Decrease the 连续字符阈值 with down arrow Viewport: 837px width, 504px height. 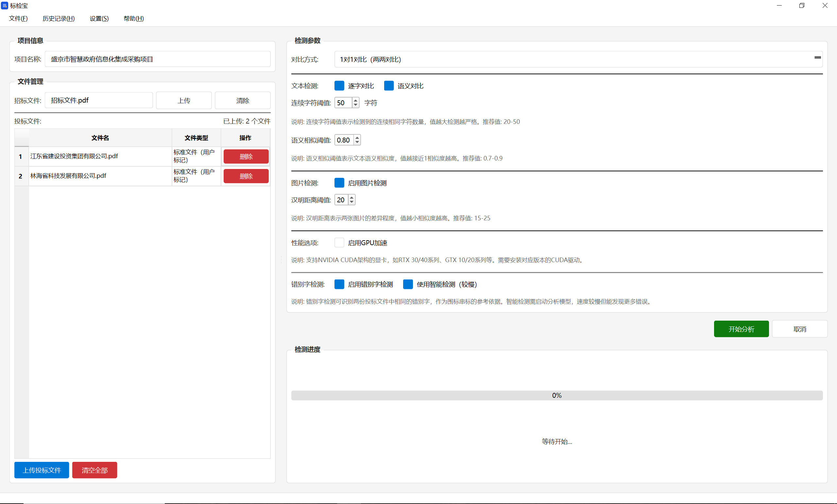coord(355,105)
